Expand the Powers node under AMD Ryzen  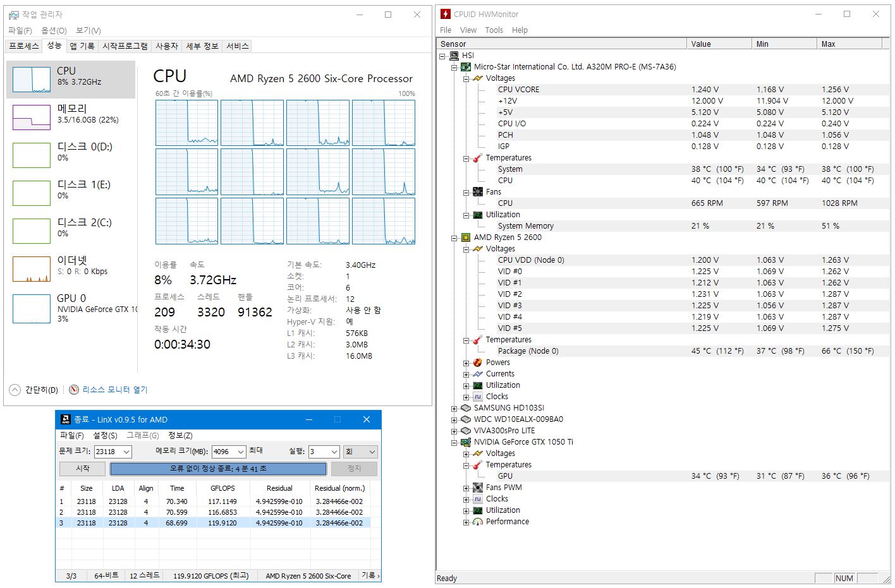click(x=466, y=363)
